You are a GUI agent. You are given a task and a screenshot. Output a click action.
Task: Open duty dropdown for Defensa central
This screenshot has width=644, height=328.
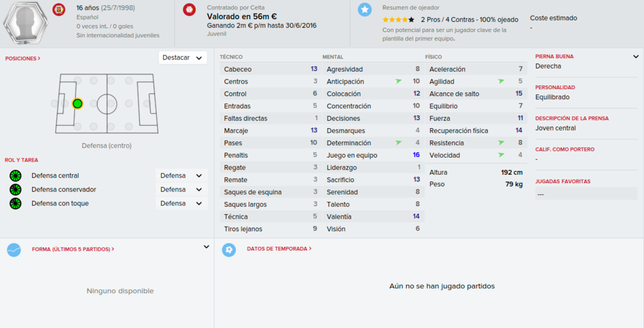182,176
